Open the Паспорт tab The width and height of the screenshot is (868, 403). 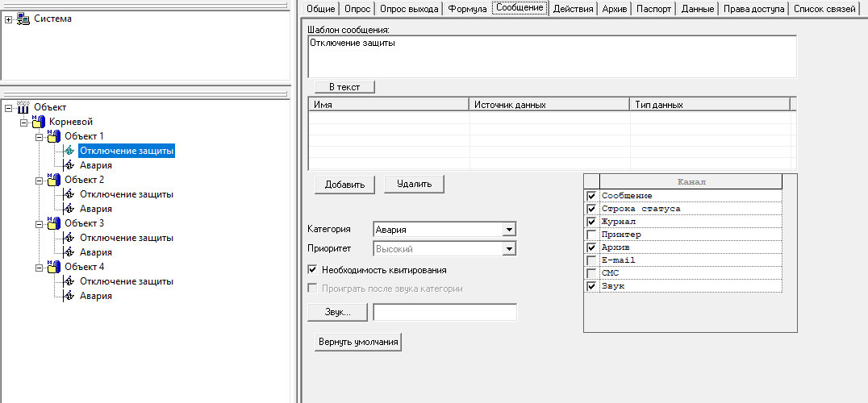click(x=653, y=9)
